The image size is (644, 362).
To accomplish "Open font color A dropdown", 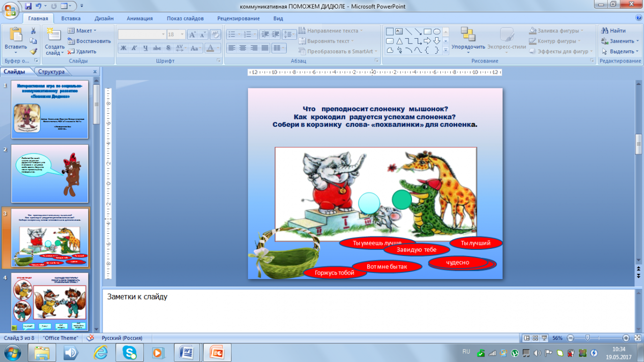I will (213, 48).
